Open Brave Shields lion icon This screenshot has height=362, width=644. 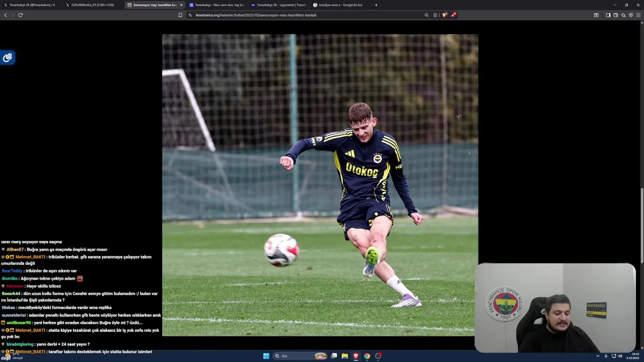click(x=444, y=15)
